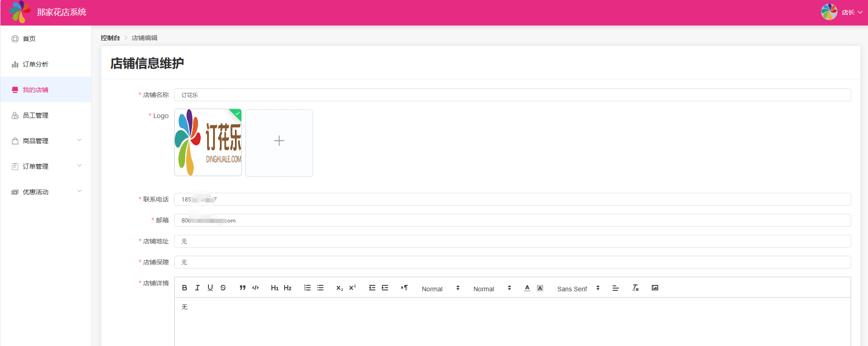
Task: Toggle bold formatting in editor toolbar
Action: point(185,288)
